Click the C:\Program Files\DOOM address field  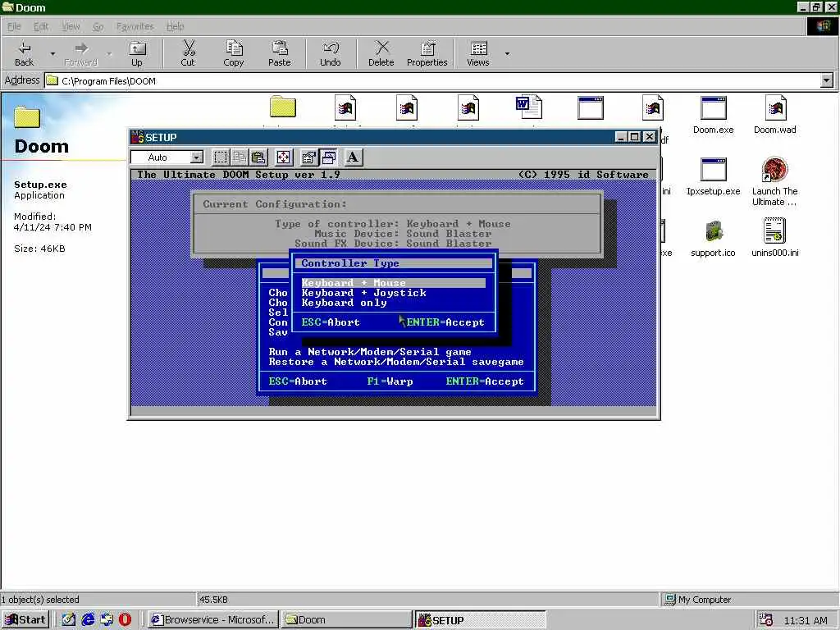432,81
